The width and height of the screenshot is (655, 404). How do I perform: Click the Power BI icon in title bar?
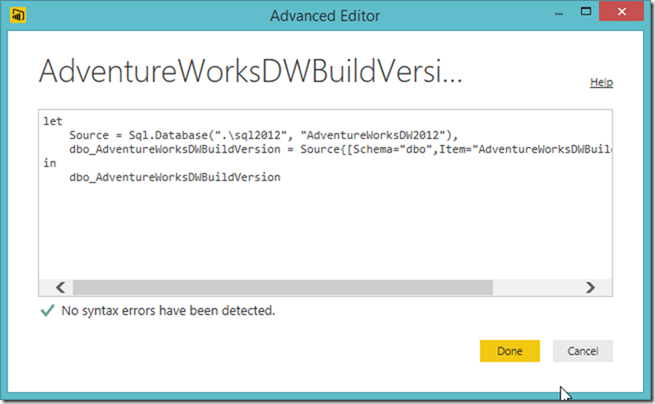18,15
